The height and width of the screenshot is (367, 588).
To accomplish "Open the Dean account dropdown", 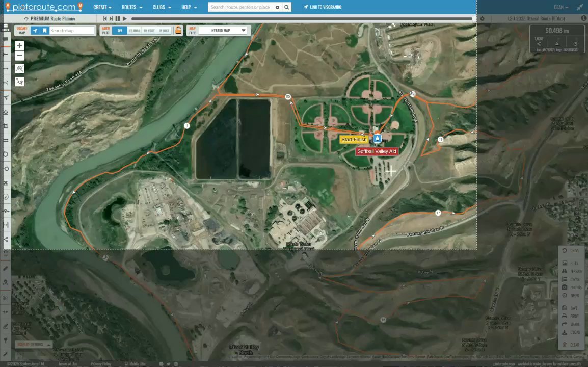I will [x=561, y=7].
